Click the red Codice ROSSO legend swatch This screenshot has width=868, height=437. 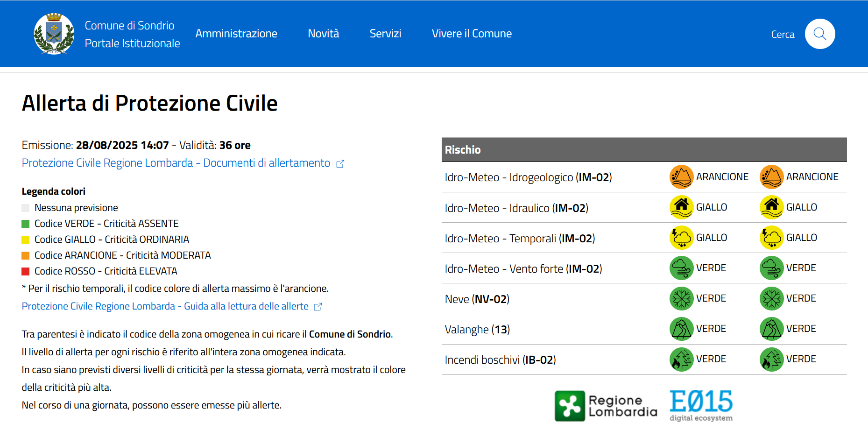(26, 271)
